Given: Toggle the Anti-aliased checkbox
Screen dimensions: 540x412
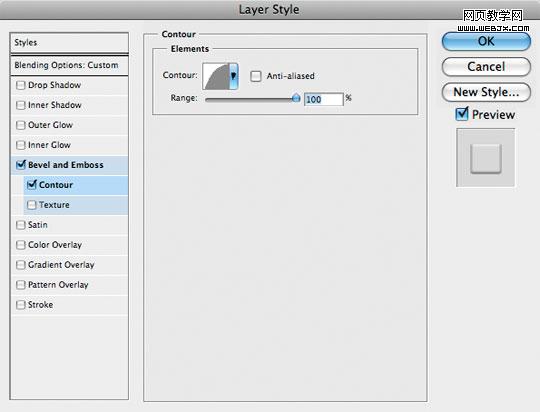Looking at the screenshot, I should (256, 76).
